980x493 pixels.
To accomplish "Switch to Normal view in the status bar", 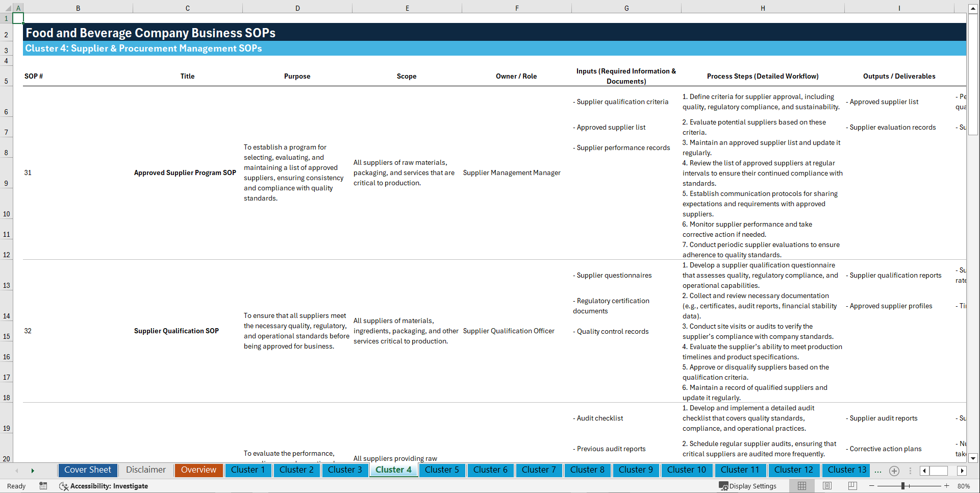I will tap(801, 486).
